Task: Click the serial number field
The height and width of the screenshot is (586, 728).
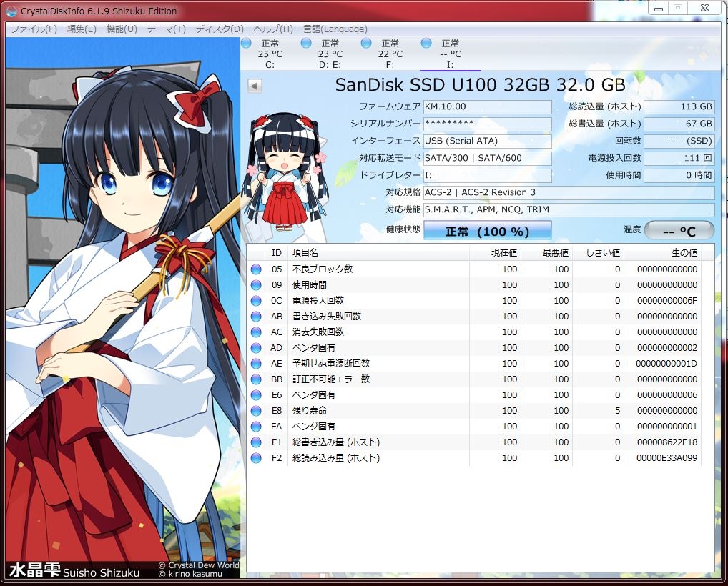Action: coord(488,124)
